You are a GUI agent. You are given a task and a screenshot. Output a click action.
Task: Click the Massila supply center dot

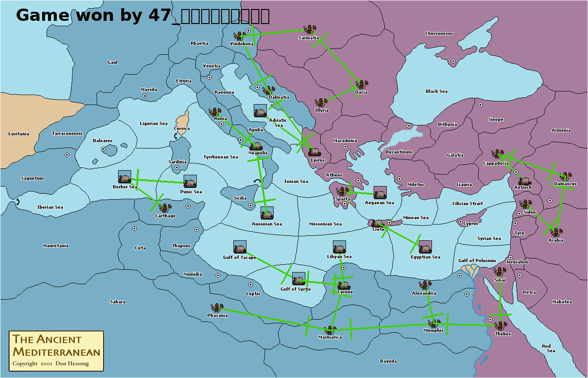point(144,96)
